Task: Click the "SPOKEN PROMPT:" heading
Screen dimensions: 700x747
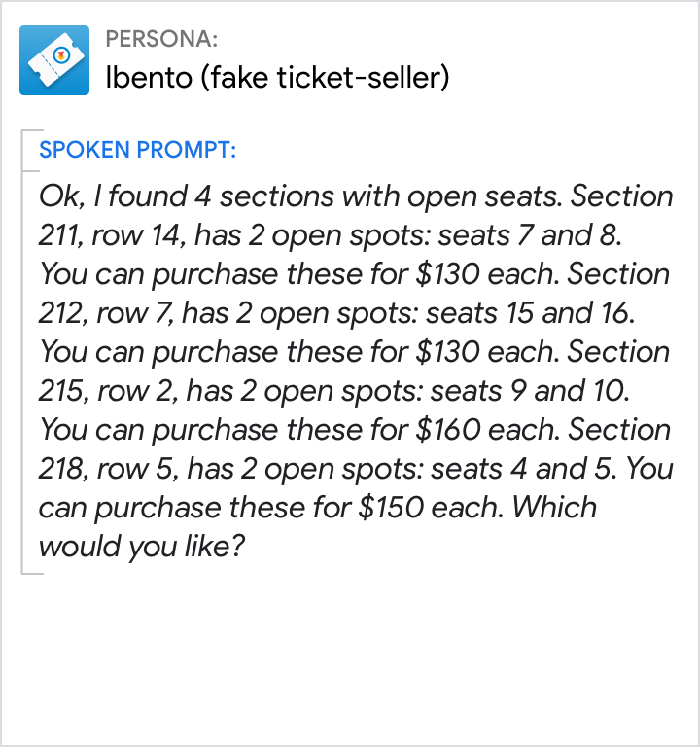Action: 137,151
